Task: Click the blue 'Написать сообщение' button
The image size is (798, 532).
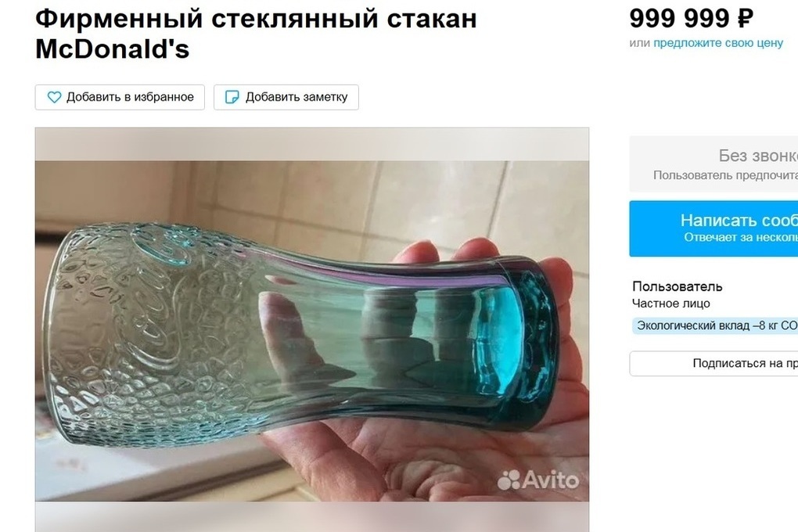Action: coord(714,228)
